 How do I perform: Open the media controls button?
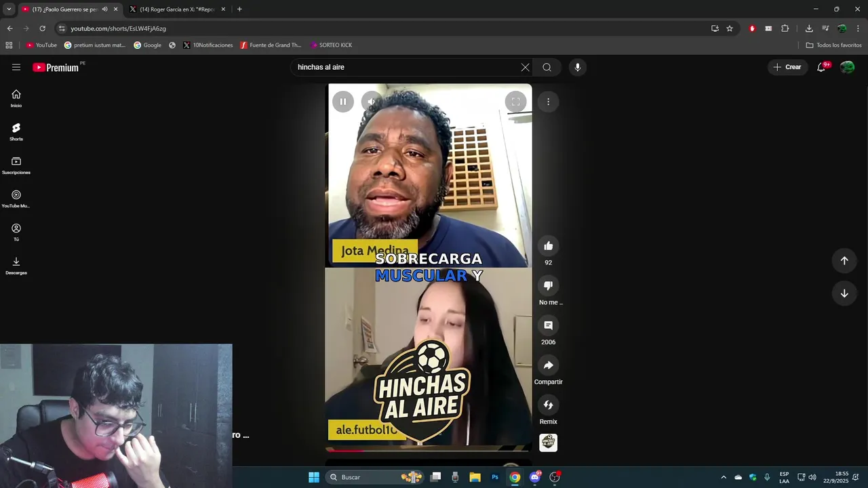[825, 28]
